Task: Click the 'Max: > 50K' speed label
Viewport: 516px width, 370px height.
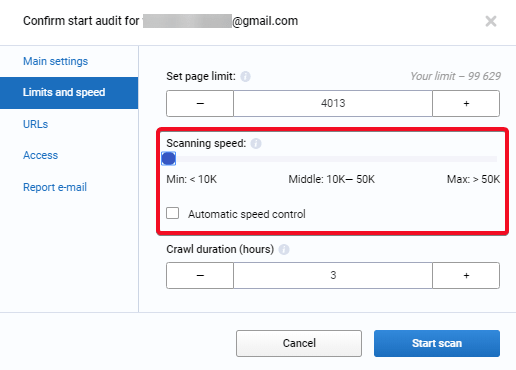Action: pos(473,179)
